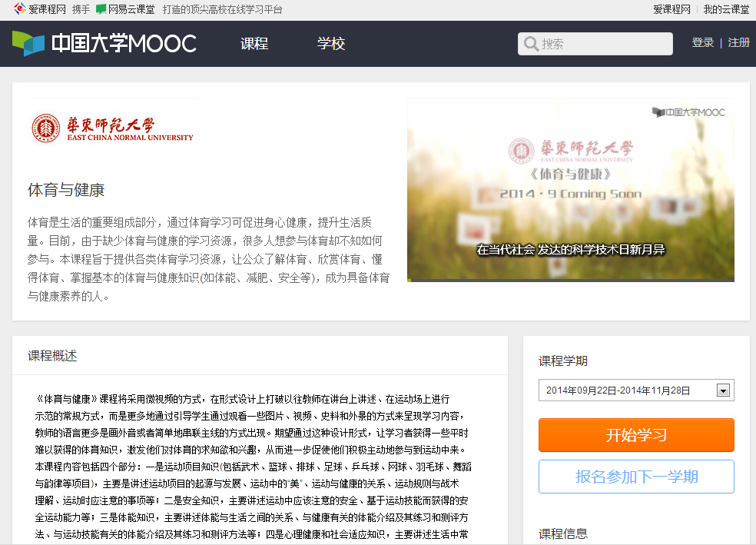
Task: Open the 爱课程网 link at top right
Action: pyautogui.click(x=671, y=9)
